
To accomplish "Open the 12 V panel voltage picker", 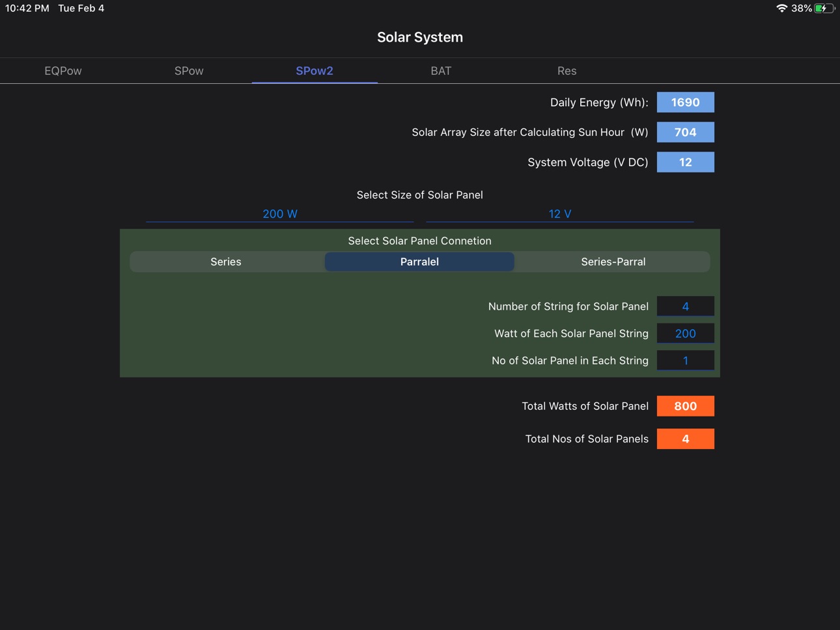I will [560, 213].
